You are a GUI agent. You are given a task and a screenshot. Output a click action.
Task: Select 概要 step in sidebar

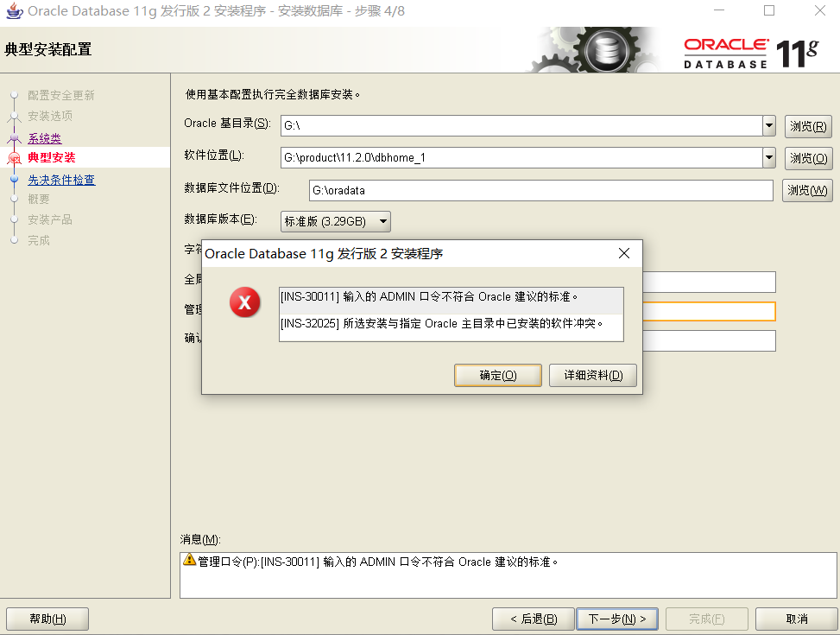(x=39, y=199)
